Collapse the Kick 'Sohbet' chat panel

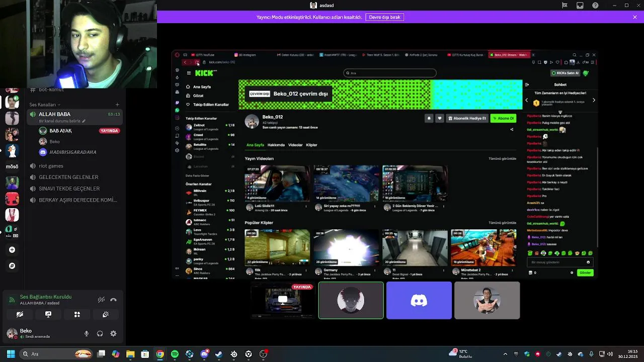(x=527, y=84)
